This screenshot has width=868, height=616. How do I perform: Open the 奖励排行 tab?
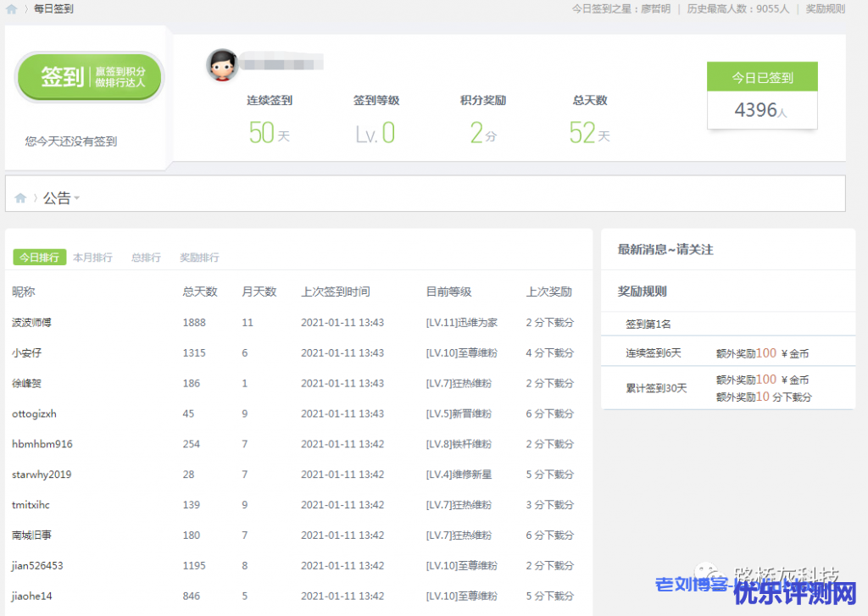click(199, 258)
